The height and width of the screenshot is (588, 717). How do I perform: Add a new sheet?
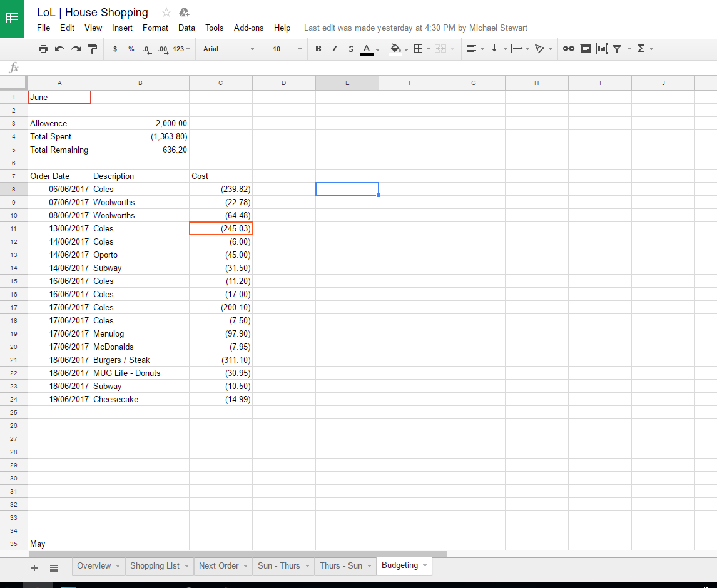tap(34, 568)
